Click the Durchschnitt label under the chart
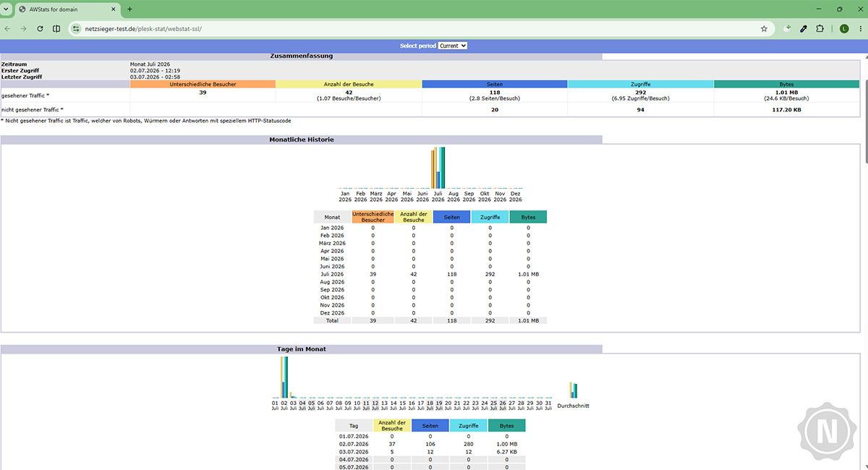 [x=574, y=406]
